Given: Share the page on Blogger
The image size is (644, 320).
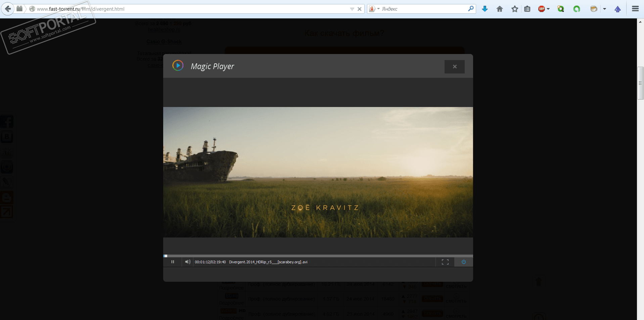Looking at the screenshot, I should pos(7,197).
